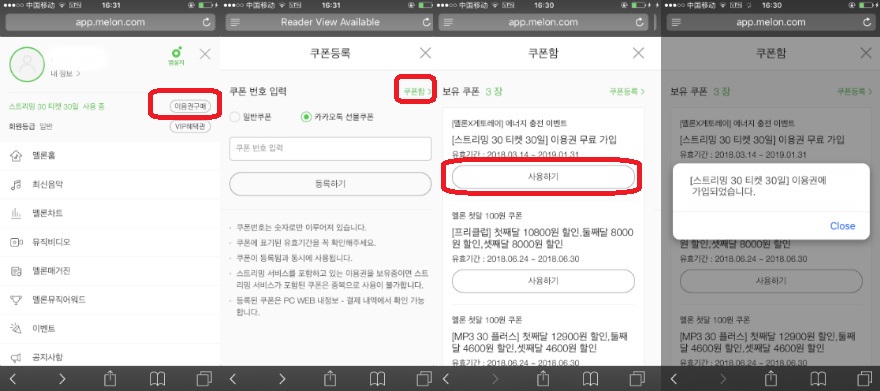Open 최신음악 music note icon

click(16, 185)
